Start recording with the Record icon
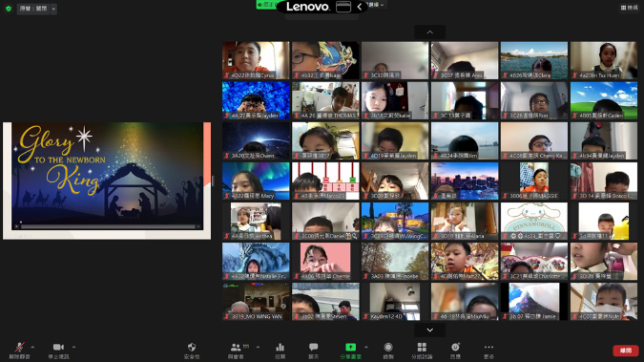The width and height of the screenshot is (644, 362). [x=388, y=351]
